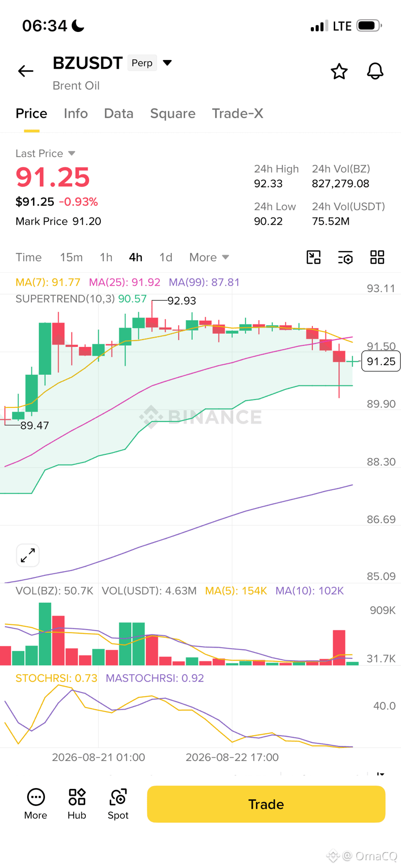Image resolution: width=401 pixels, height=868 pixels.
Task: Tap the LTE indicator in status bar
Action: coord(342,26)
